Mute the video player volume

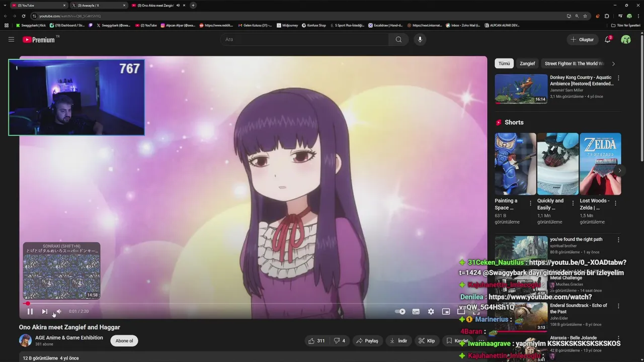[58, 312]
